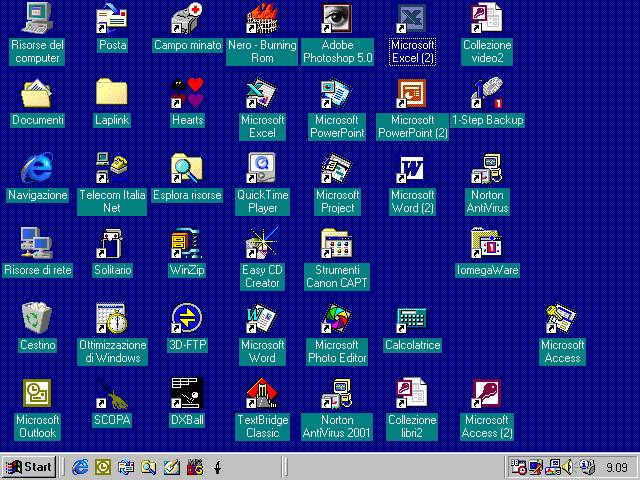The height and width of the screenshot is (480, 640).
Task: Launch Internet Explorer from Quick Launch
Action: 80,467
